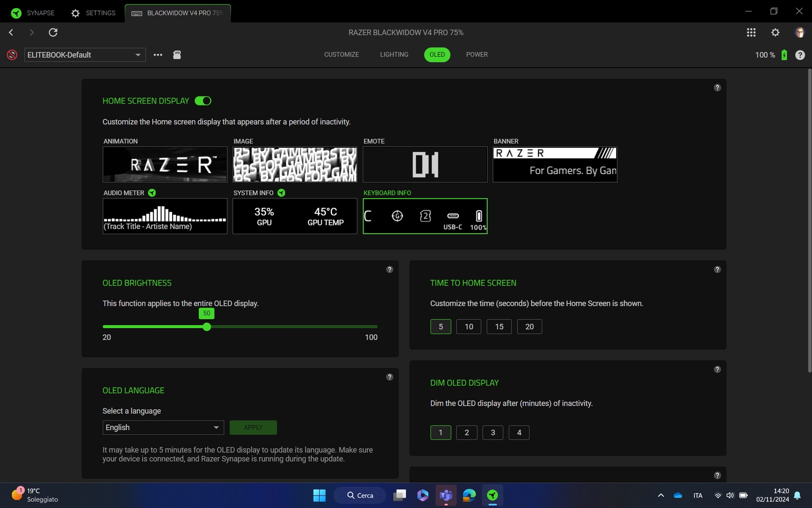Choose the Keyboard Info home screen option
812x508 pixels.
425,216
